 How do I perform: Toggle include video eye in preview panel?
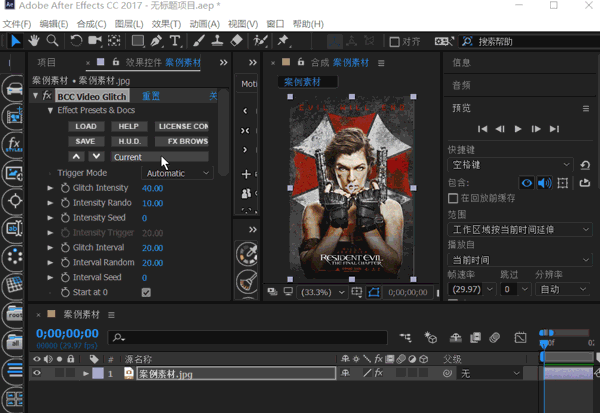pyautogui.click(x=527, y=183)
